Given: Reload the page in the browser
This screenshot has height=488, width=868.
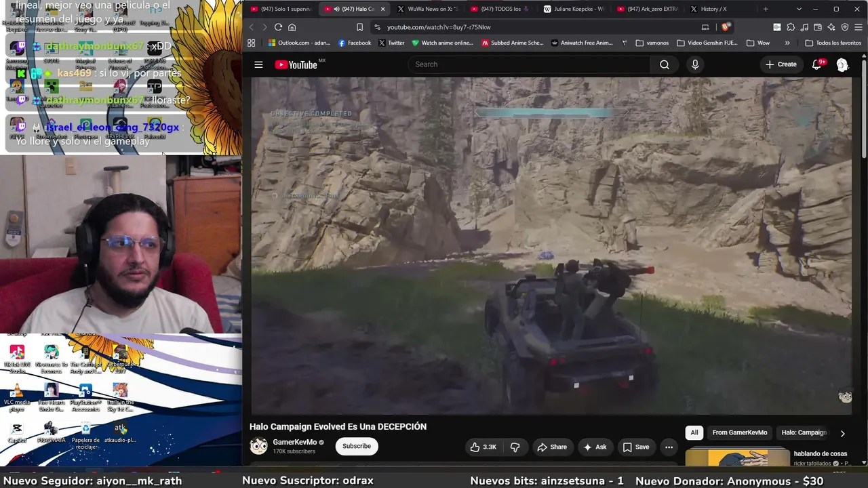Looking at the screenshot, I should [x=278, y=27].
